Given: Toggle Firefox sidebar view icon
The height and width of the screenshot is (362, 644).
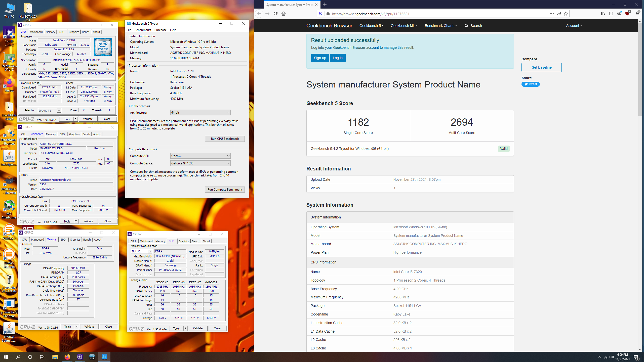Looking at the screenshot, I should pos(611,14).
